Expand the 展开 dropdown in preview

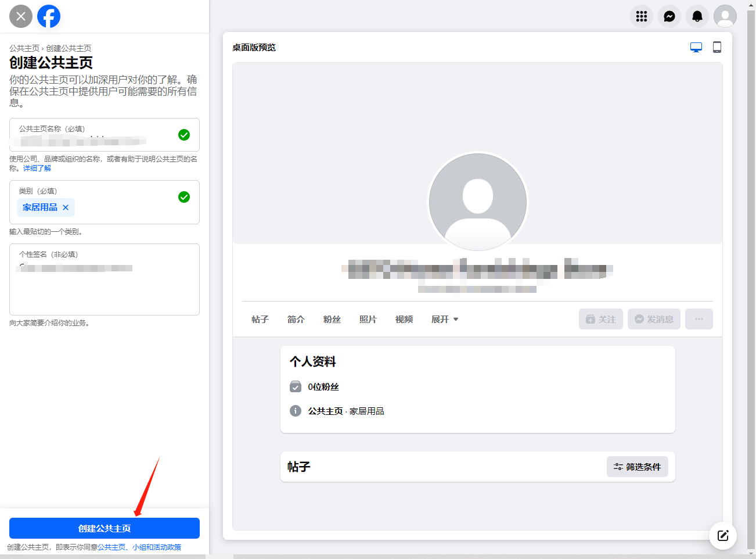point(445,320)
